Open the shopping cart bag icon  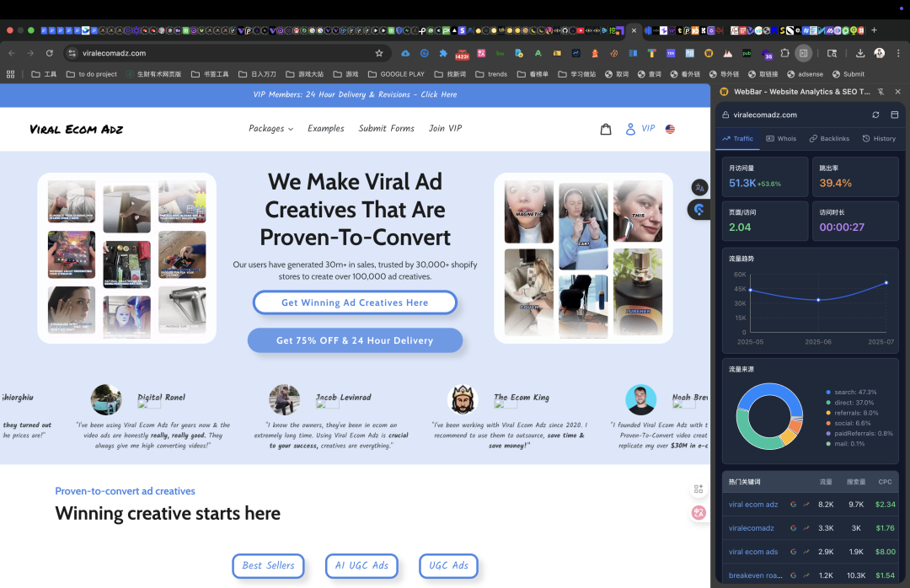click(605, 129)
